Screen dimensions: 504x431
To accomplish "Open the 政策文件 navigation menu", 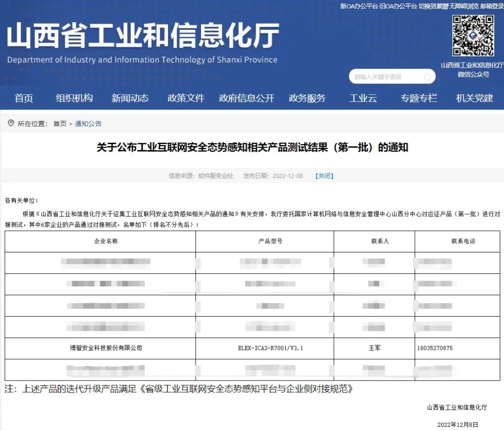I will (186, 98).
